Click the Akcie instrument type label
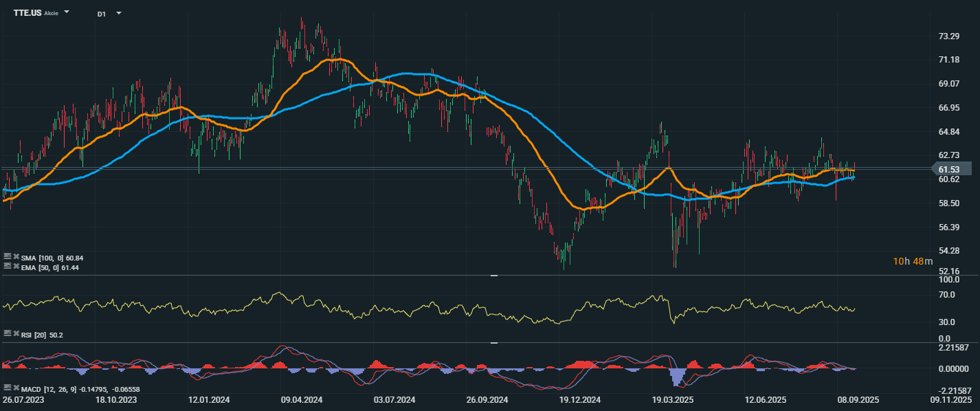Viewport: 980px width, 411px height. tap(52, 13)
